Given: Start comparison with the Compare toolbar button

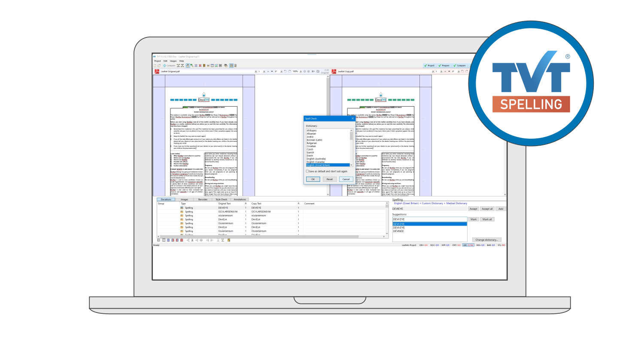Looking at the screenshot, I should click(x=169, y=65).
